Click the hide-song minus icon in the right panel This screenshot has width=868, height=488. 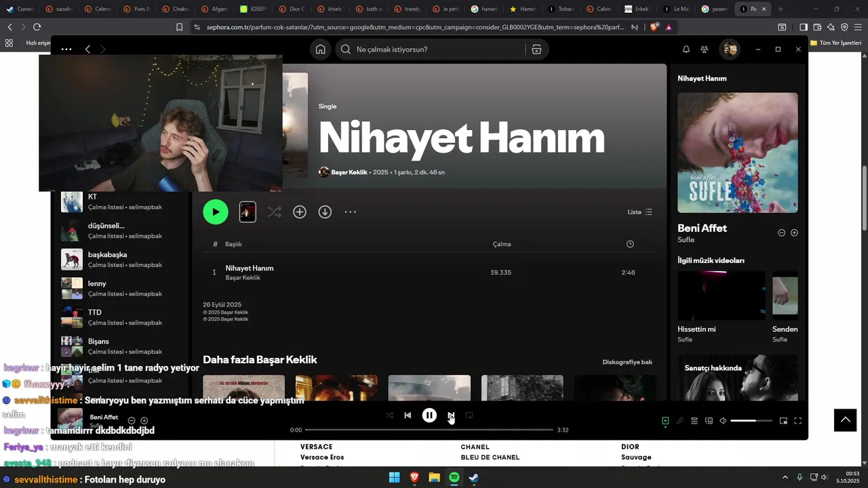(x=781, y=232)
